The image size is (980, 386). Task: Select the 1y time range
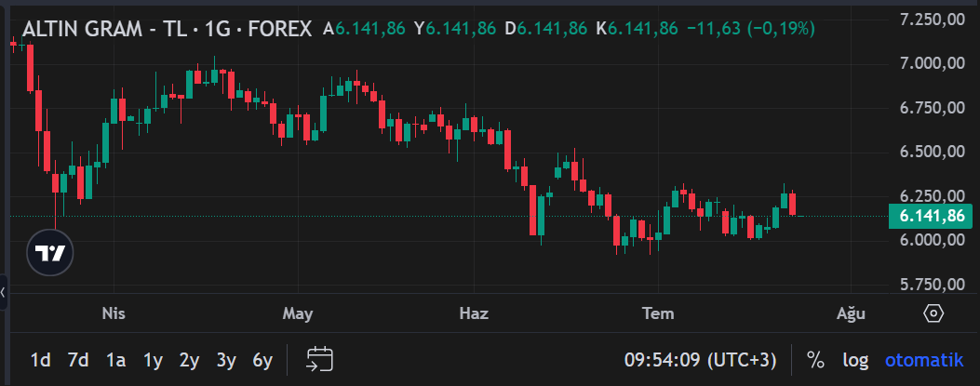pyautogui.click(x=153, y=360)
